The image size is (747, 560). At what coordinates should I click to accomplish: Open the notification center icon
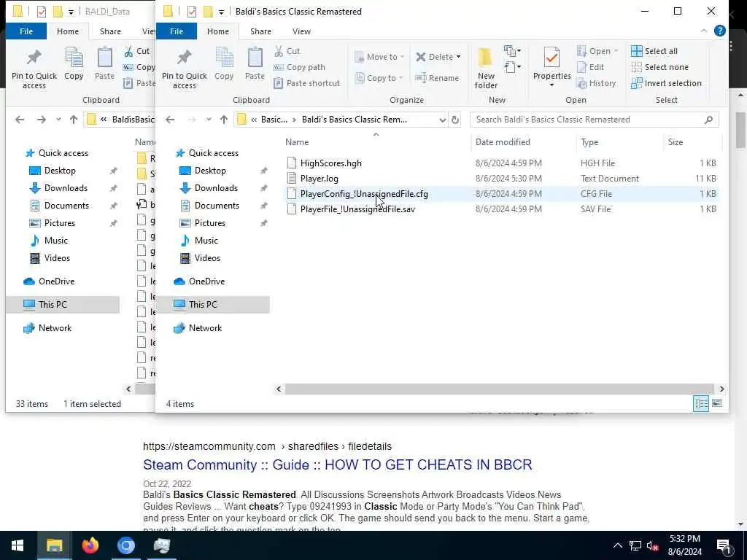pyautogui.click(x=723, y=545)
